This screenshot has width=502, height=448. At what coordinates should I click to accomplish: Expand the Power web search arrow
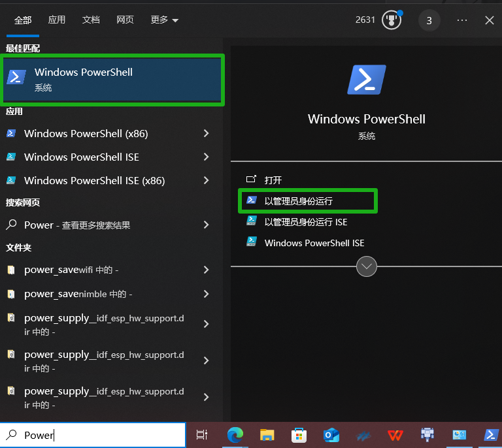(206, 225)
